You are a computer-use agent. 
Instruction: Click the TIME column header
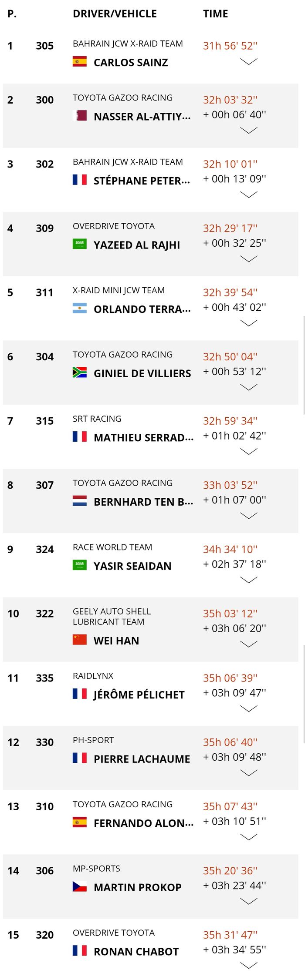click(x=215, y=13)
